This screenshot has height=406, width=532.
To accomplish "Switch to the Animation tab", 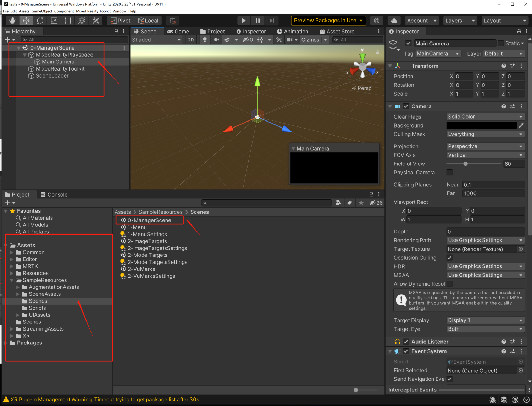I will click(x=293, y=32).
